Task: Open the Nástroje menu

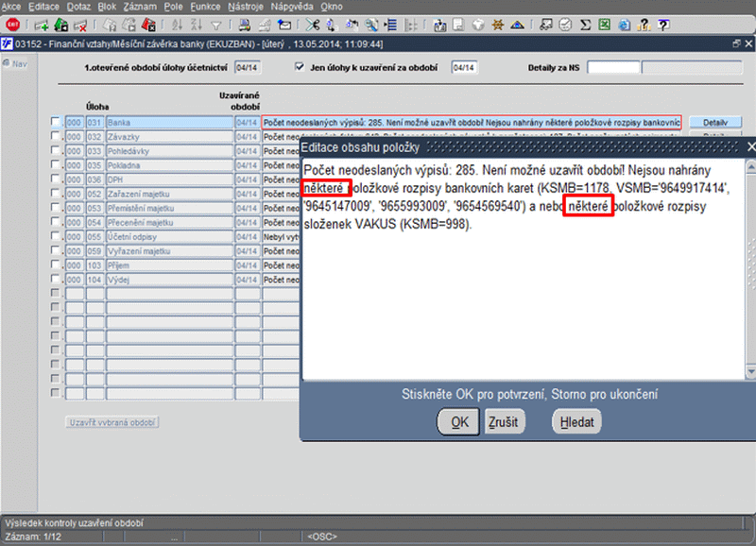Action: tap(246, 7)
